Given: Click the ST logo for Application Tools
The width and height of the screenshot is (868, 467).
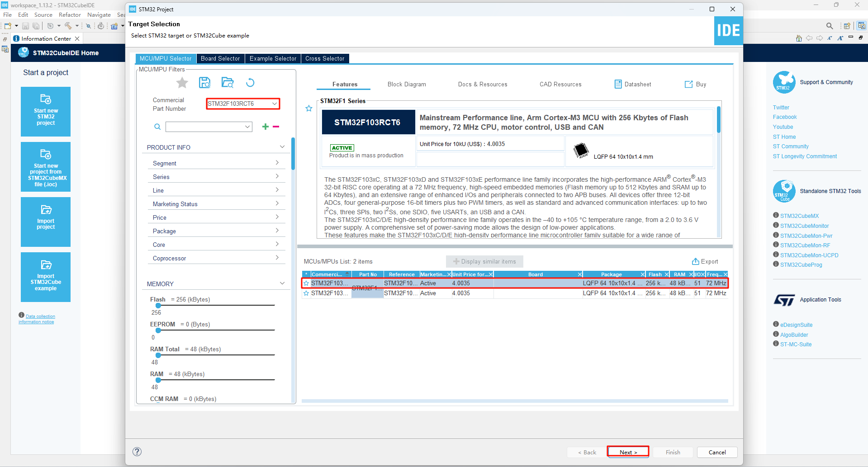Looking at the screenshot, I should point(784,300).
